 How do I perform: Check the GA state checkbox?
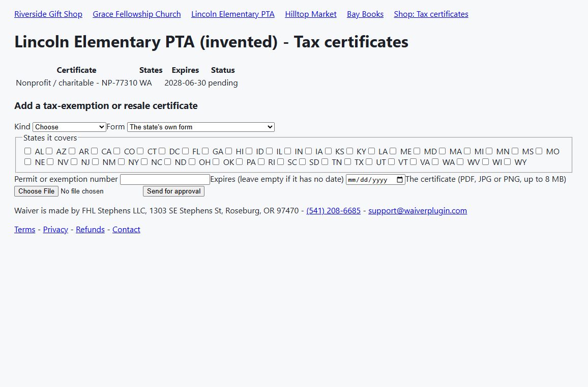tap(205, 151)
